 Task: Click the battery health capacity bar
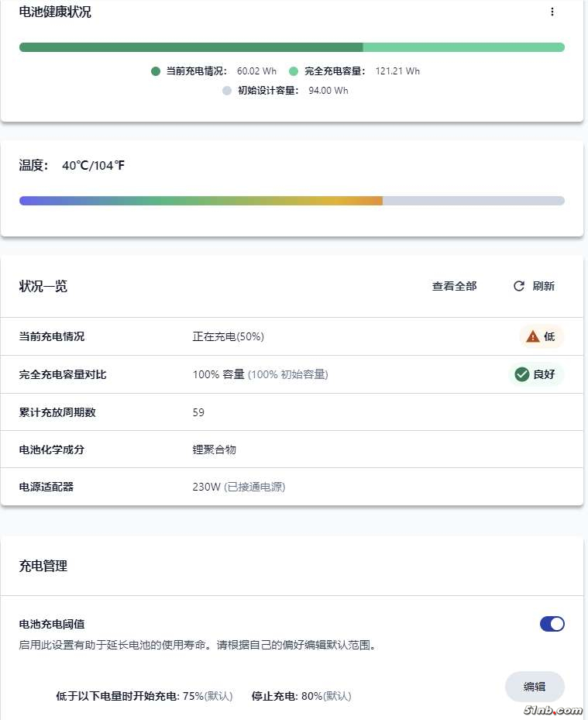[291, 47]
